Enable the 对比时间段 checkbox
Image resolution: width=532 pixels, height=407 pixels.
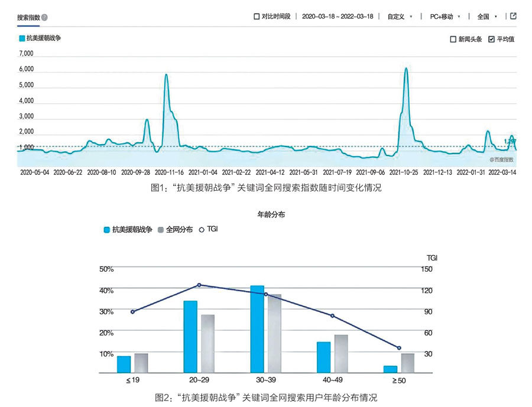pos(257,17)
